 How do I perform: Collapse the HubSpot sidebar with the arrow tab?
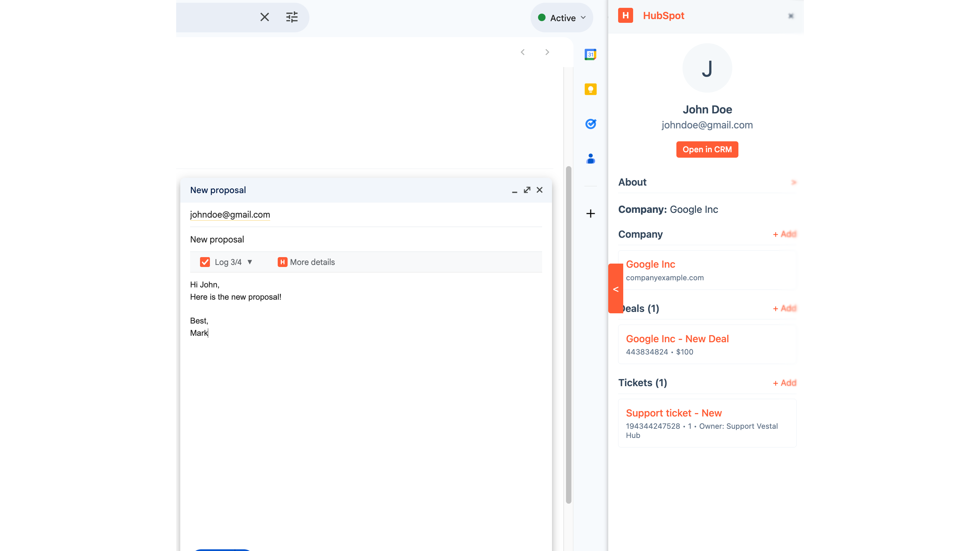615,289
